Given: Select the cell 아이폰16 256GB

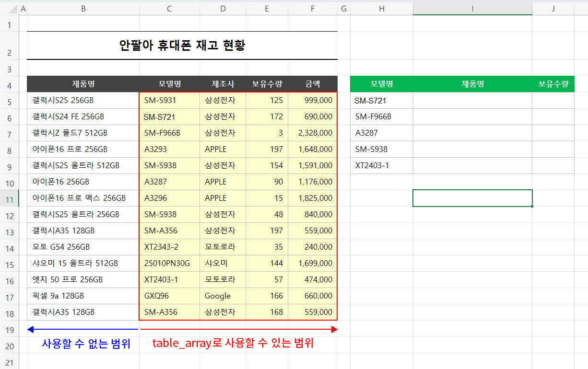Looking at the screenshot, I should [x=83, y=182].
